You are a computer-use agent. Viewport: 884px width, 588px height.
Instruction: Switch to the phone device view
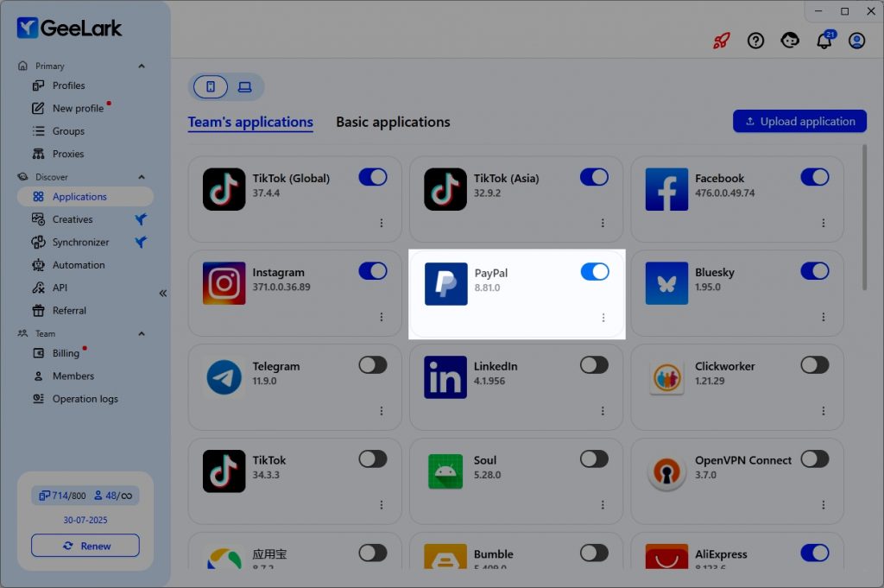(x=211, y=87)
